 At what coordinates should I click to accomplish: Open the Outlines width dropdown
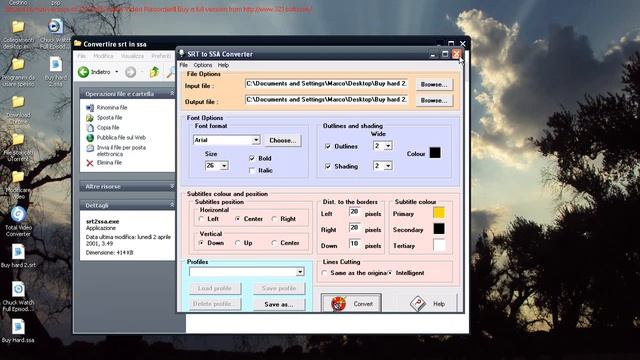[x=388, y=146]
